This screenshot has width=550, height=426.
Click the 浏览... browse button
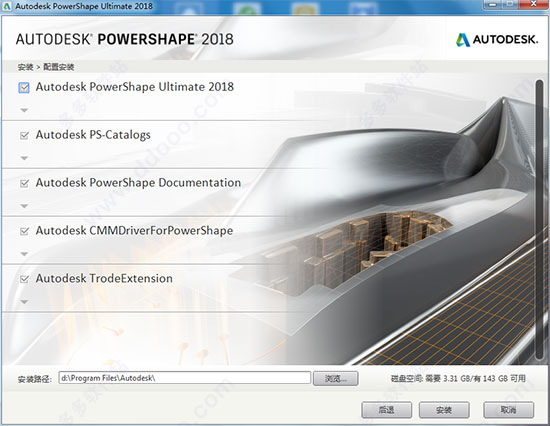(336, 379)
